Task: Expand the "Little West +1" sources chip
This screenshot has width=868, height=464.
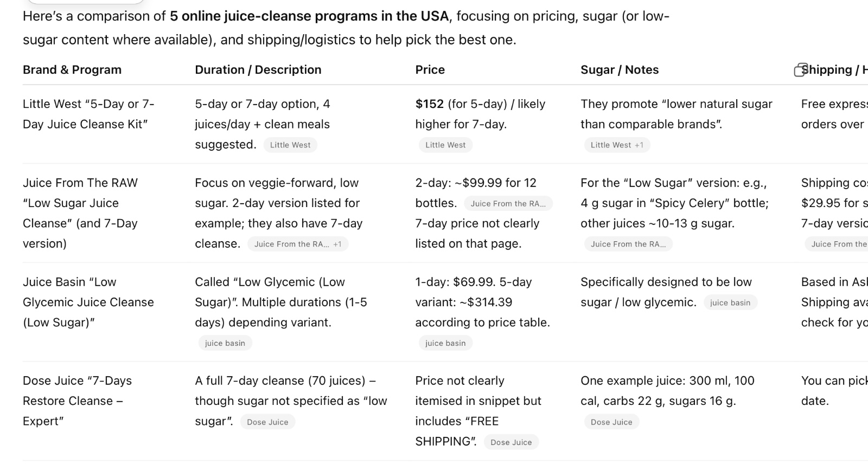Action: click(617, 145)
